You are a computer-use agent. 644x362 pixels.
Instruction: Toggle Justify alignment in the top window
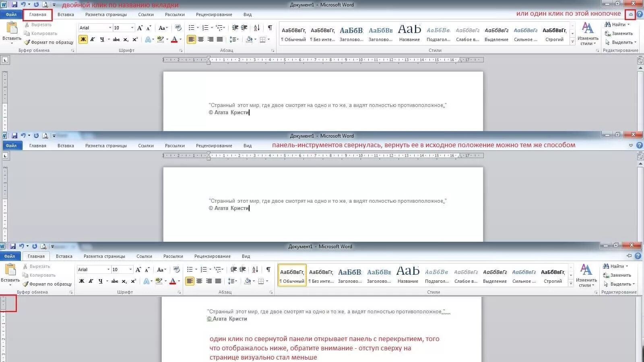click(220, 39)
